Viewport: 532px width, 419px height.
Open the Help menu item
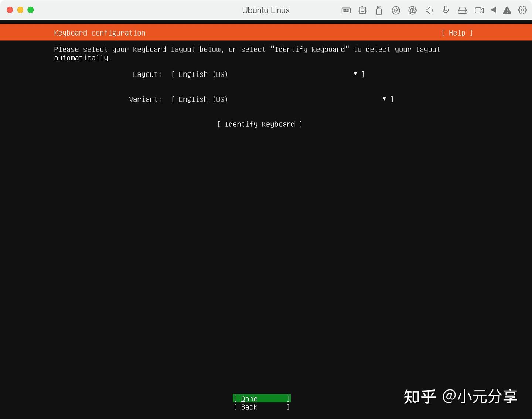pos(457,33)
